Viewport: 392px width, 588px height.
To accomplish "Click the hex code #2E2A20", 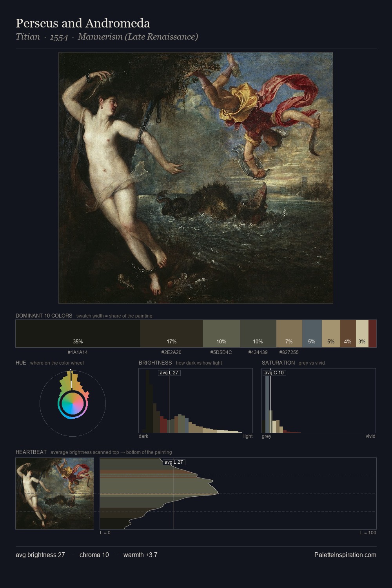I will point(171,352).
